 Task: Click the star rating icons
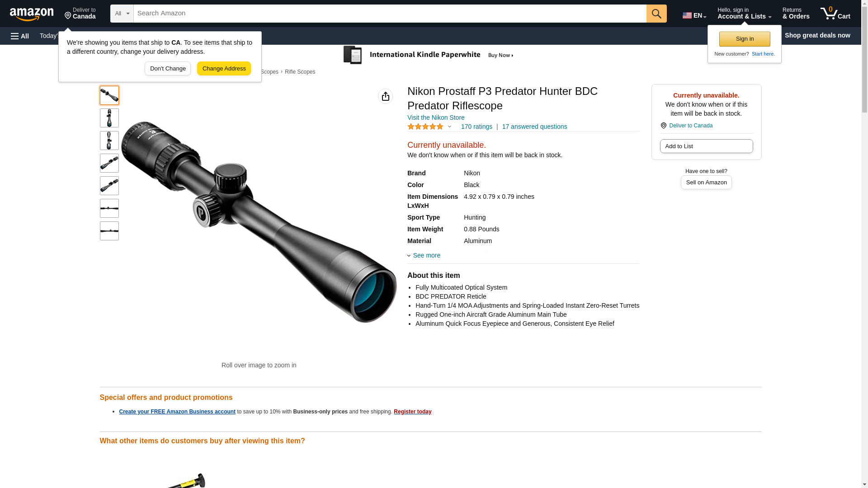[425, 127]
